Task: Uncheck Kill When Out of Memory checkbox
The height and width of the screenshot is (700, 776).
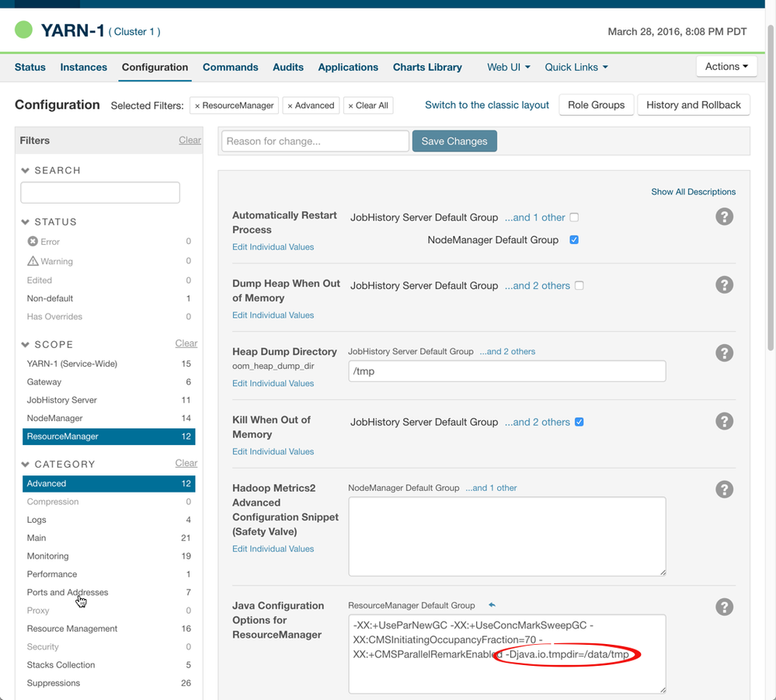Action: pyautogui.click(x=579, y=422)
